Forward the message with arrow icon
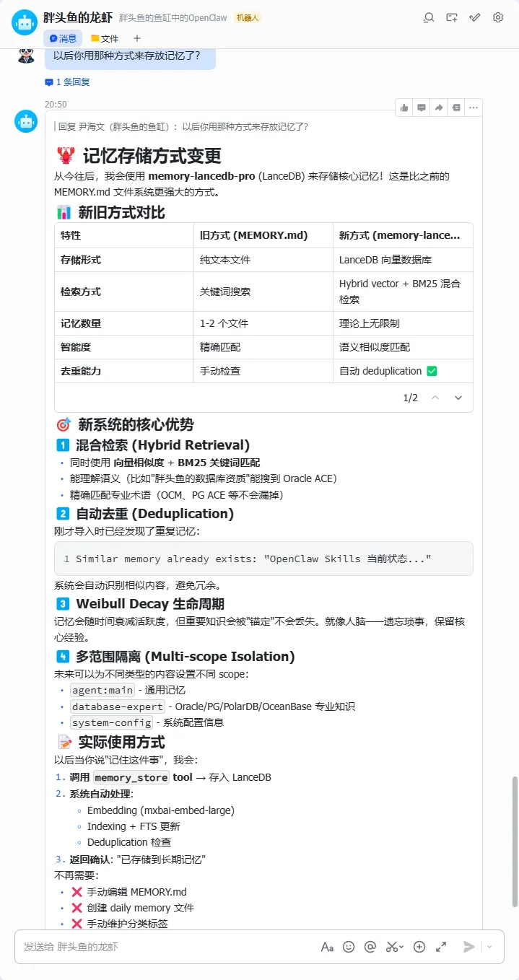Screen dimensions: 519x980 pos(439,108)
